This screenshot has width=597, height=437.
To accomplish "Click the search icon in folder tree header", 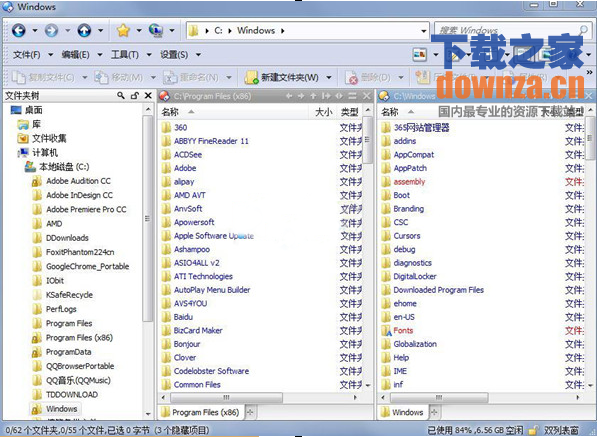I will [121, 96].
